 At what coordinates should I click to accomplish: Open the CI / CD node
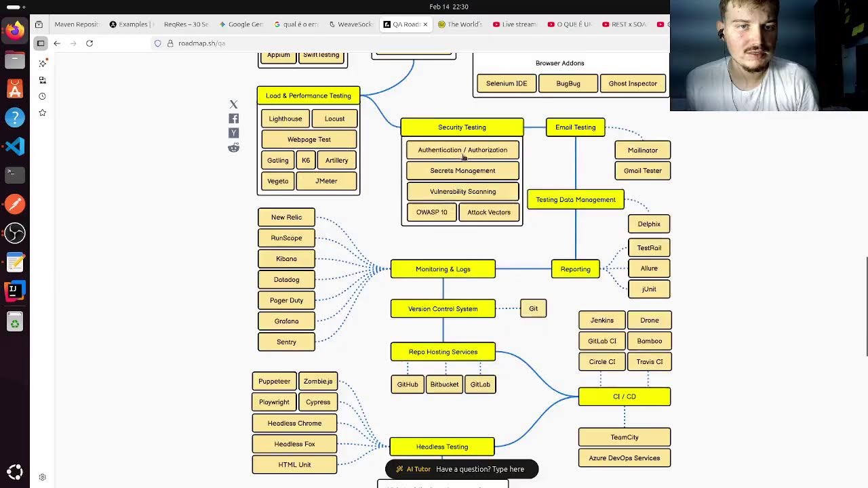point(625,396)
